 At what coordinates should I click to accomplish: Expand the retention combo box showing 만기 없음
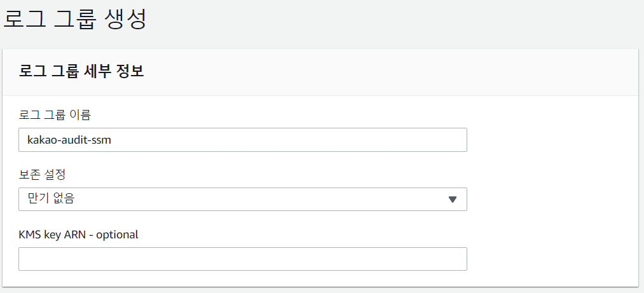click(x=242, y=199)
